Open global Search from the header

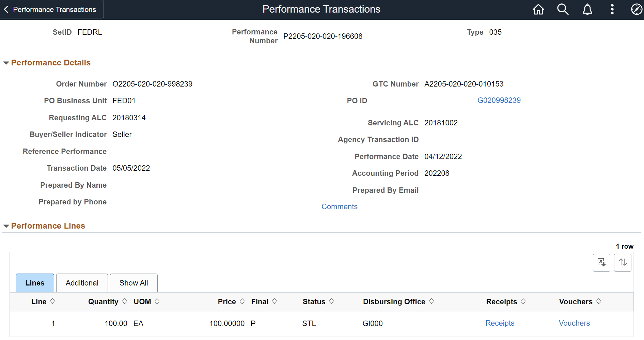tap(563, 9)
